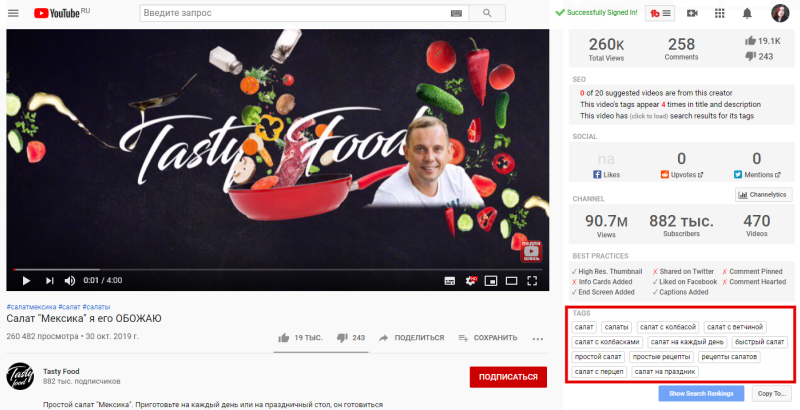Click Show Search Rankings button

pos(701,393)
